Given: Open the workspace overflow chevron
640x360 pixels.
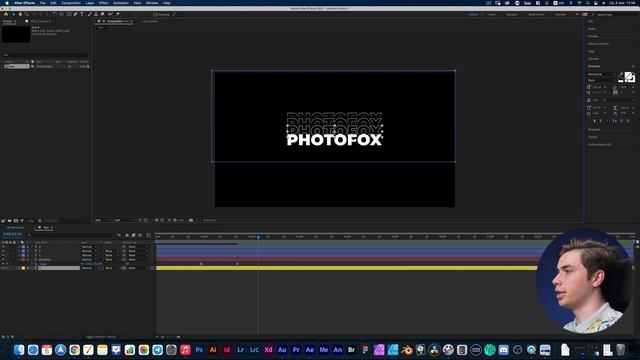Looking at the screenshot, I should [x=577, y=15].
